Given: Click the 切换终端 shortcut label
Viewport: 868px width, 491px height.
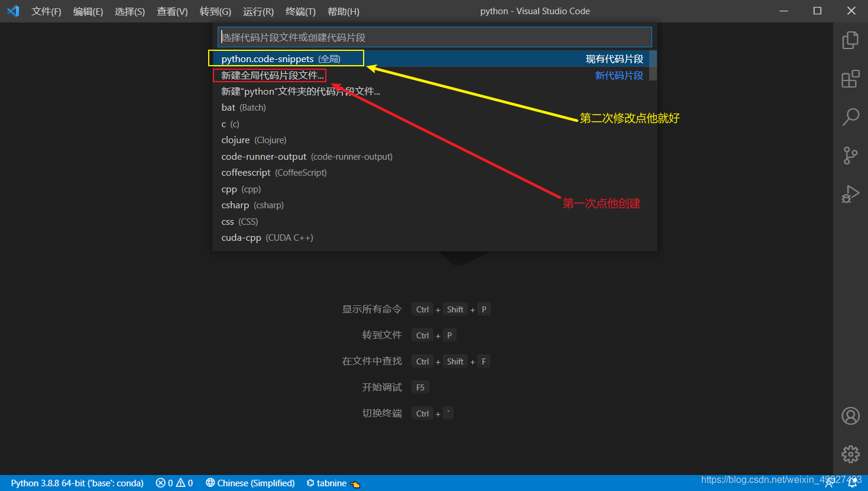Looking at the screenshot, I should click(x=382, y=414).
